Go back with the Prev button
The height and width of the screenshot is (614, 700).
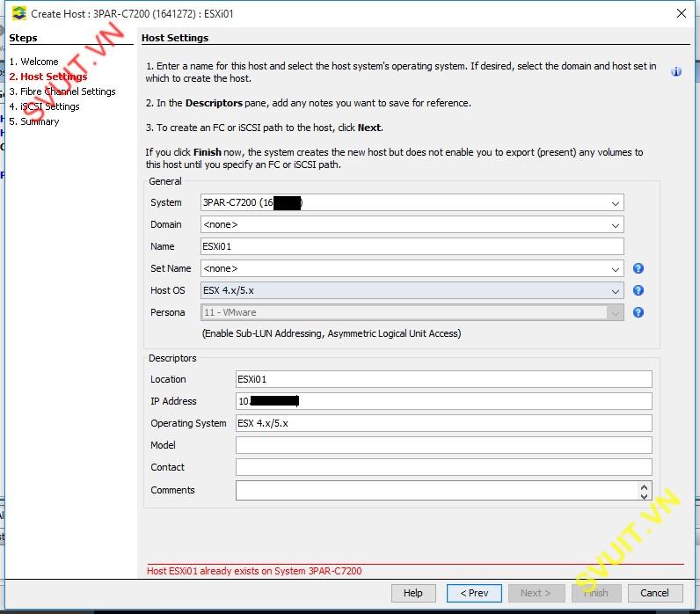(x=474, y=593)
